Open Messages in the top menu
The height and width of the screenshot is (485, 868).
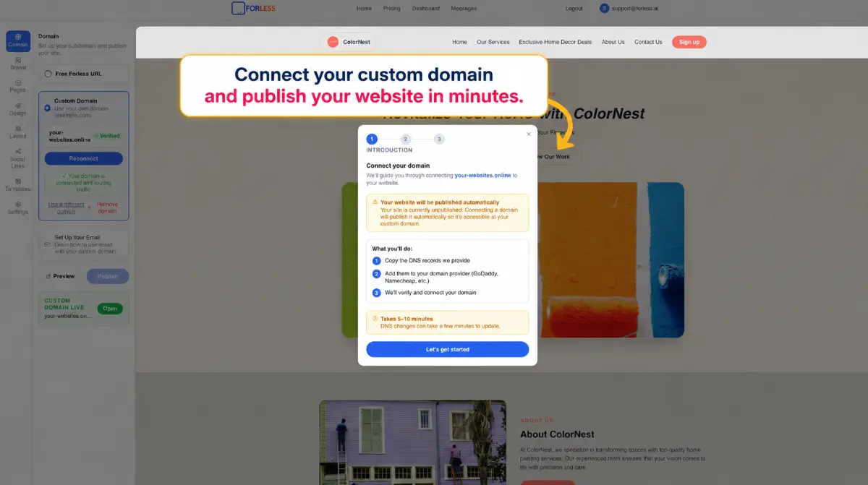(464, 9)
